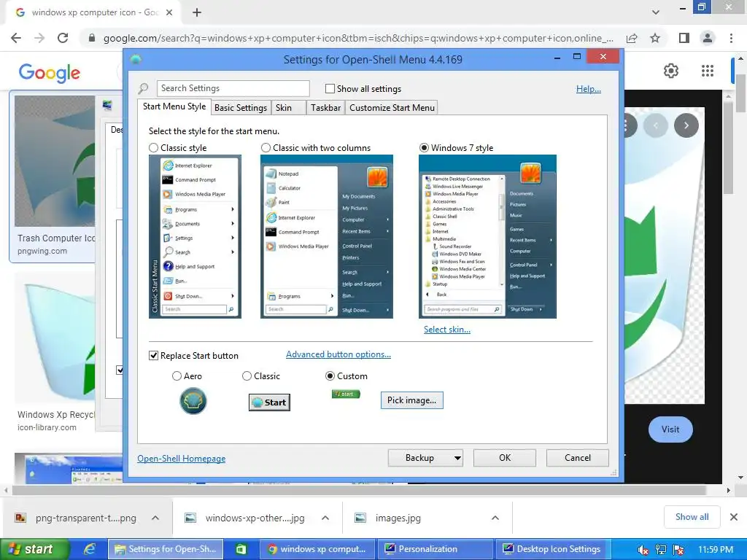Click the share page icon in address bar
The height and width of the screenshot is (560, 747).
[632, 38]
